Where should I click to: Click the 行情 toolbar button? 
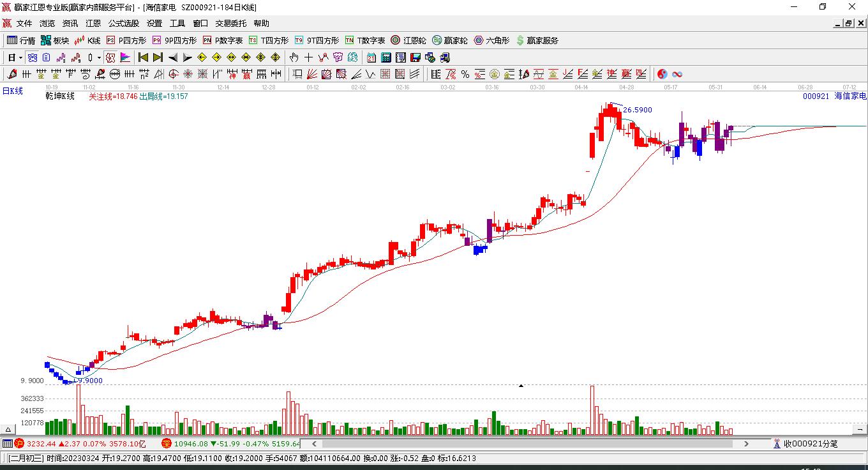coord(21,40)
